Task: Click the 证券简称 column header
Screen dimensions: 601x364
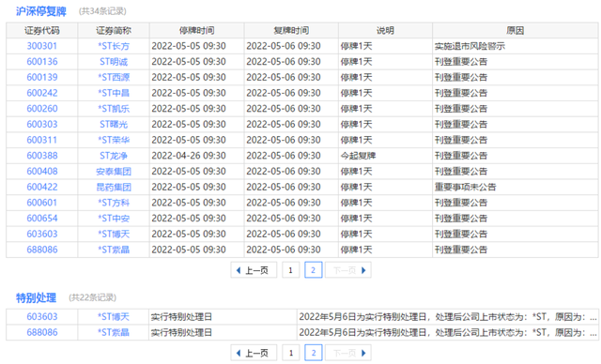Action: click(114, 30)
